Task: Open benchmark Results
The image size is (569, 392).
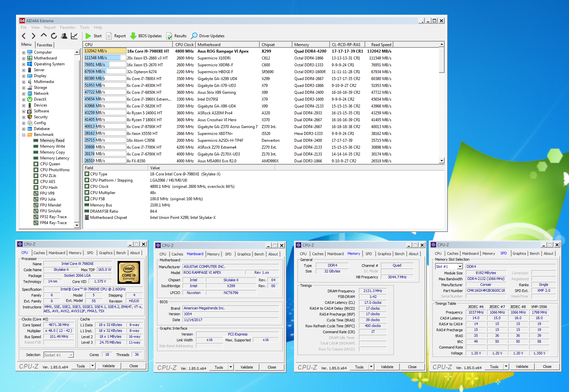Action: click(176, 36)
